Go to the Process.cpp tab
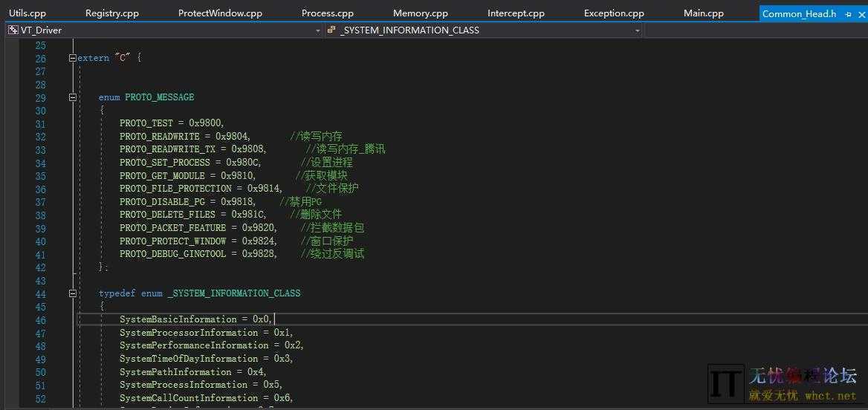This screenshot has height=410, width=868. [327, 13]
